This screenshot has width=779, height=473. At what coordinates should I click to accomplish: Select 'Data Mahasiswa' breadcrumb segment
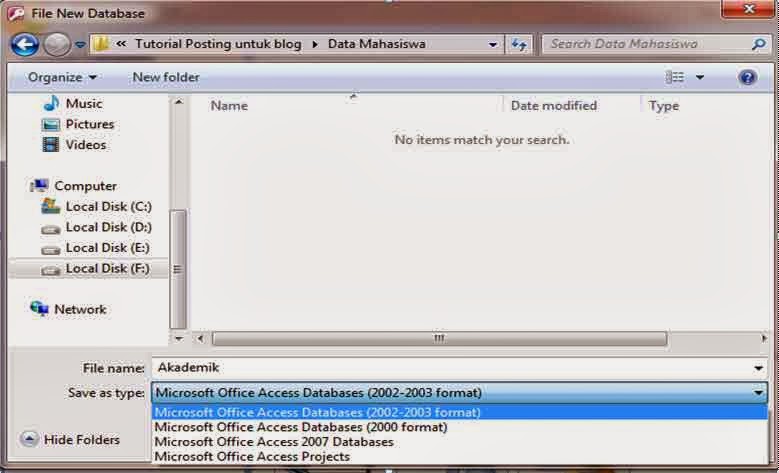pos(377,44)
